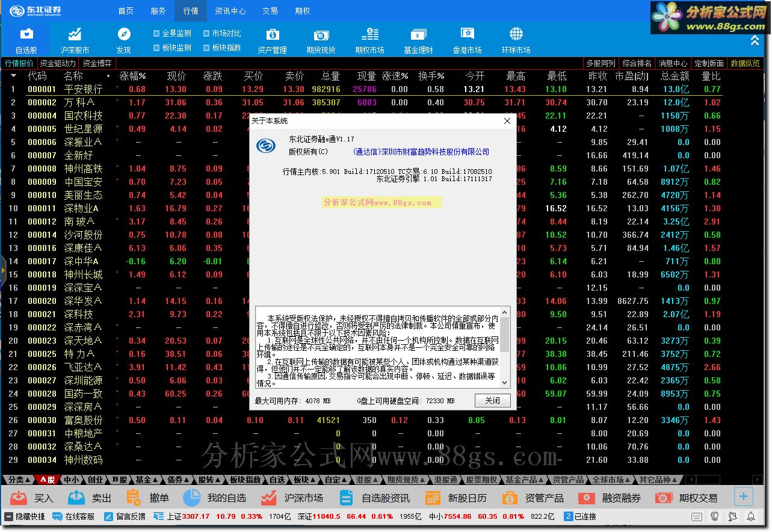Open the 资产管理 icon

coord(272,40)
